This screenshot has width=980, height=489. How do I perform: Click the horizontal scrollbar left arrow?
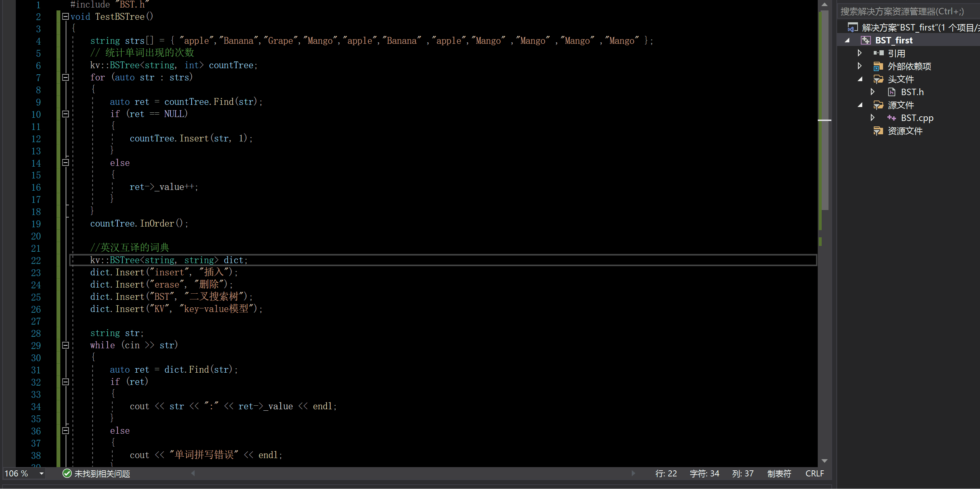(193, 473)
